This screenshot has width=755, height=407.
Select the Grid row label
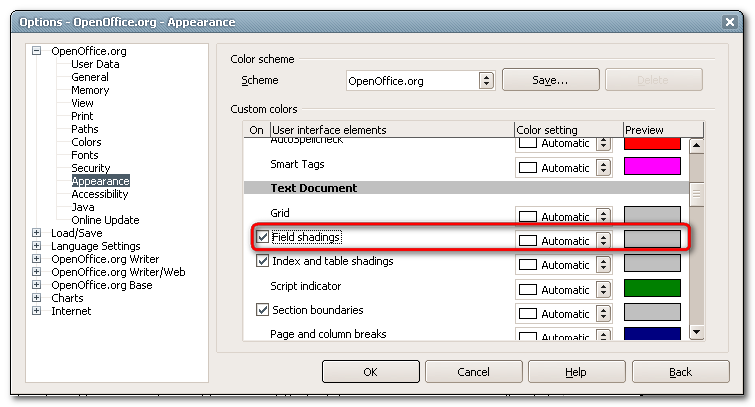tap(280, 213)
